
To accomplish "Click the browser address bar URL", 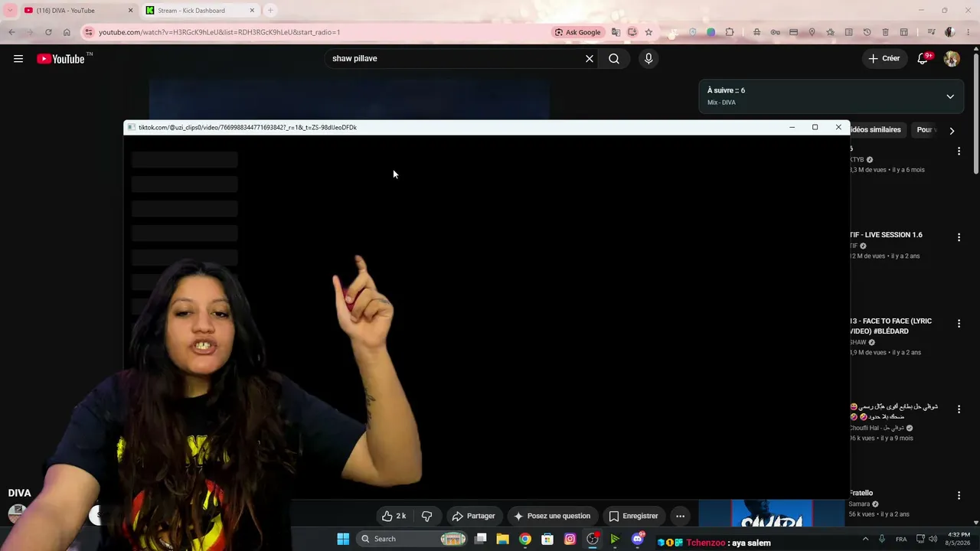I will point(220,32).
